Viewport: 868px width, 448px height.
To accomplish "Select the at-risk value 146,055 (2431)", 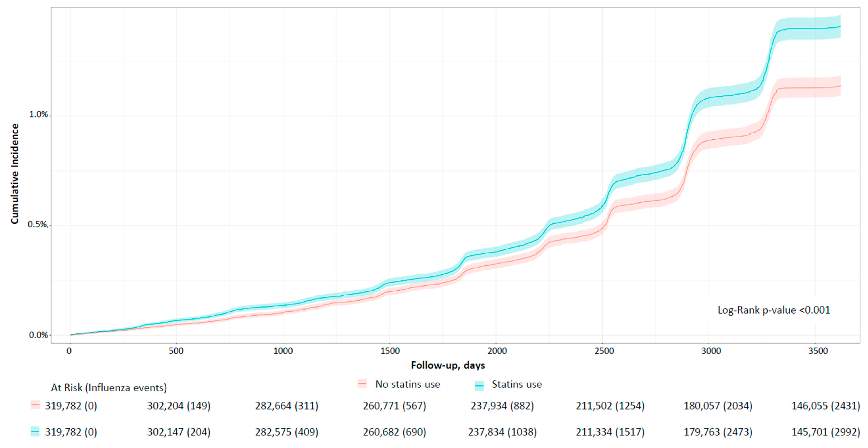I will [x=826, y=406].
